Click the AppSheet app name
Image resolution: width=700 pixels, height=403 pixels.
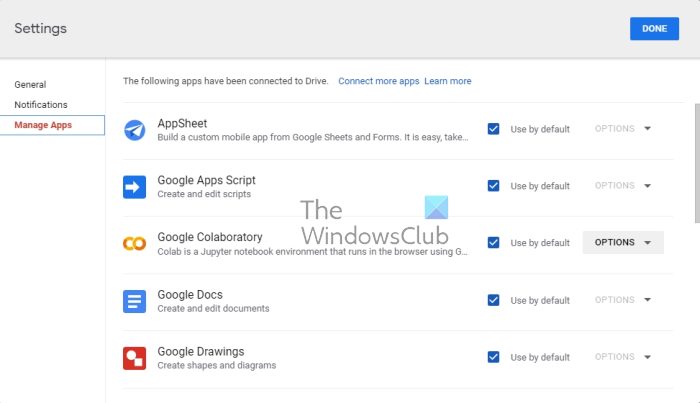182,123
